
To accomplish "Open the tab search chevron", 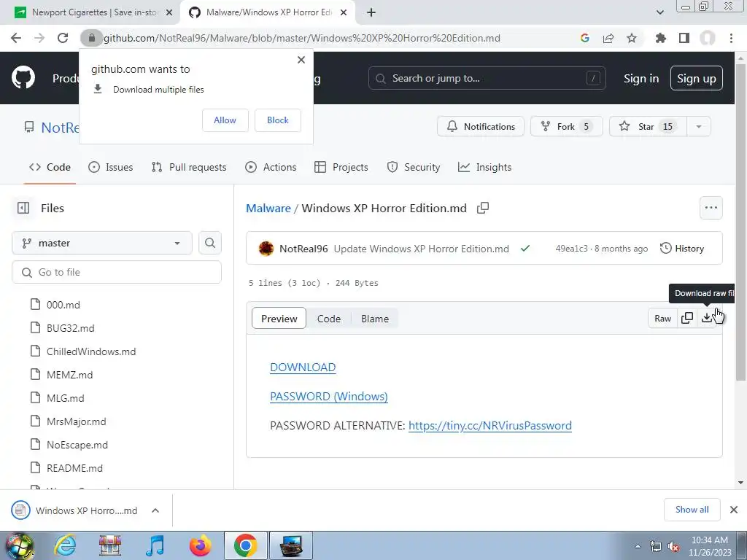I will click(x=659, y=12).
